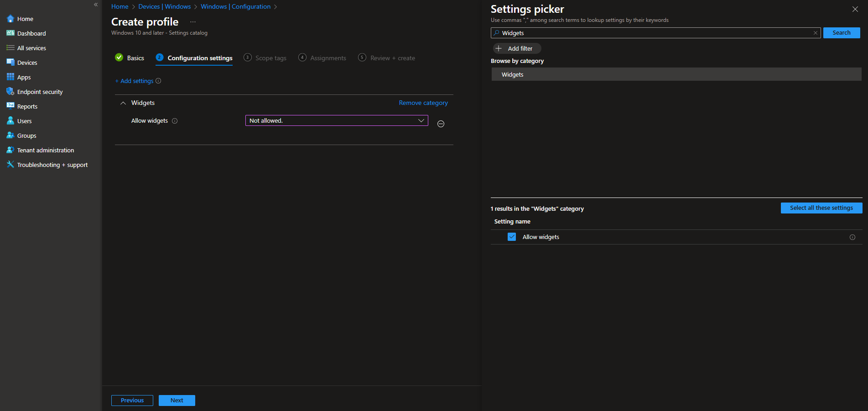Collapse the left navigation sidebar
The image size is (868, 411).
pyautogui.click(x=96, y=5)
